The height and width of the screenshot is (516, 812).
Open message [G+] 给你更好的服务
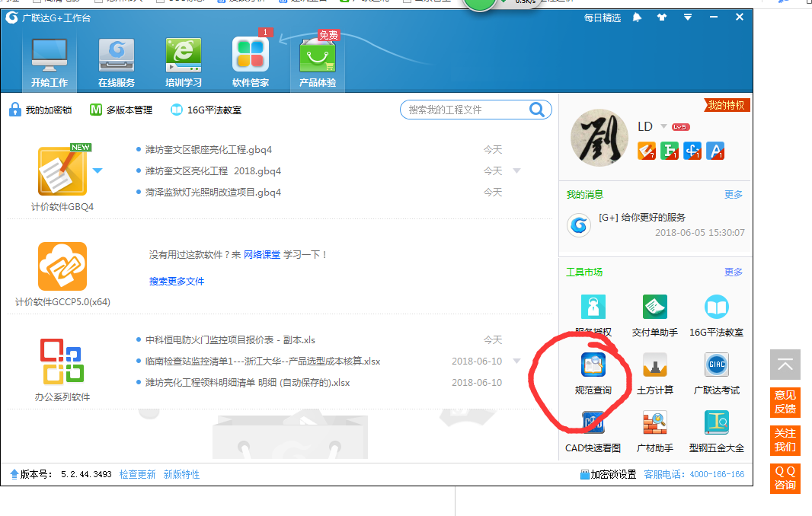[x=641, y=218]
